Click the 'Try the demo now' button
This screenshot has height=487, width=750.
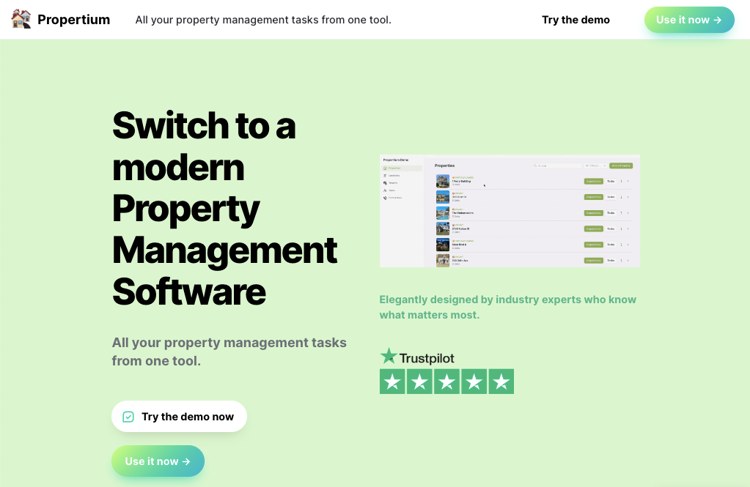[179, 416]
